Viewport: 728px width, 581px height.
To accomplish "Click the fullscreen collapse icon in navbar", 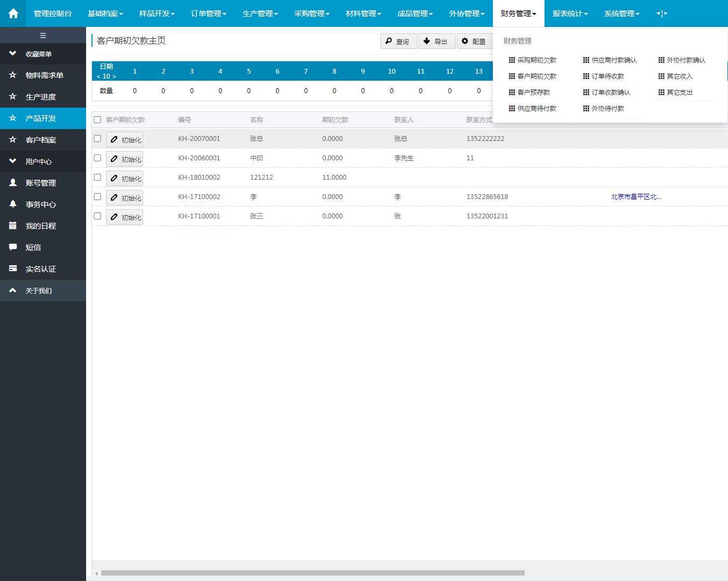I will pyautogui.click(x=662, y=13).
